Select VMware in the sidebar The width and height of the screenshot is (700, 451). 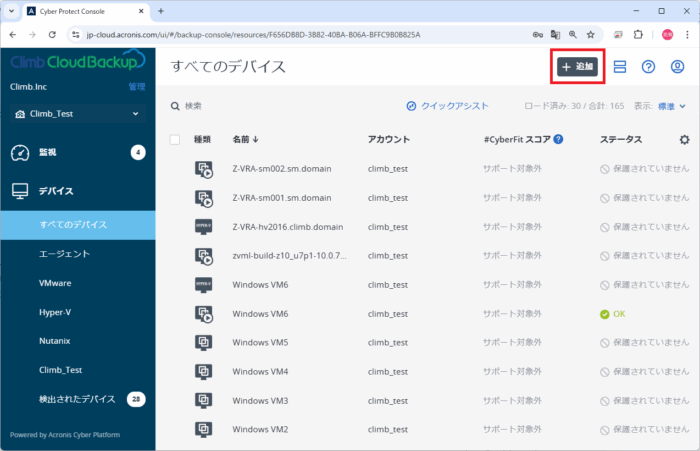coord(55,283)
